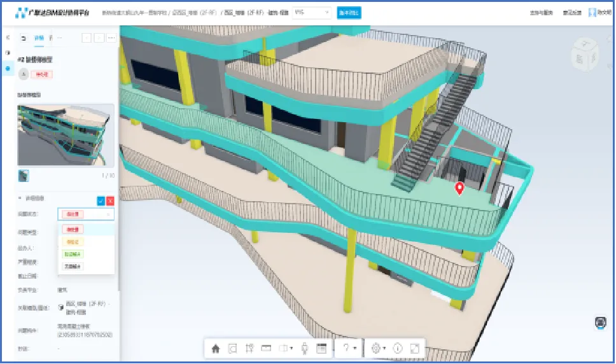Open the issue status combo box

pos(86,214)
